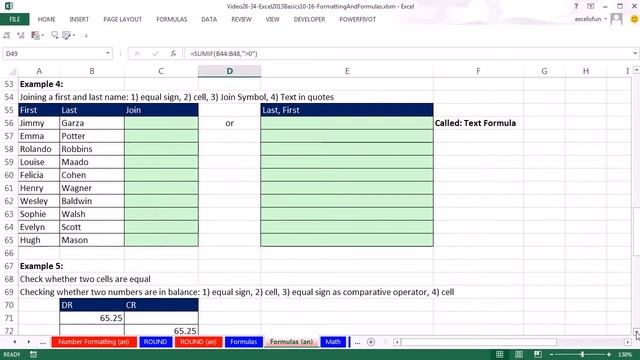The height and width of the screenshot is (360, 640).
Task: Switch to Number Formatting (an) sheet tab
Action: point(93,342)
